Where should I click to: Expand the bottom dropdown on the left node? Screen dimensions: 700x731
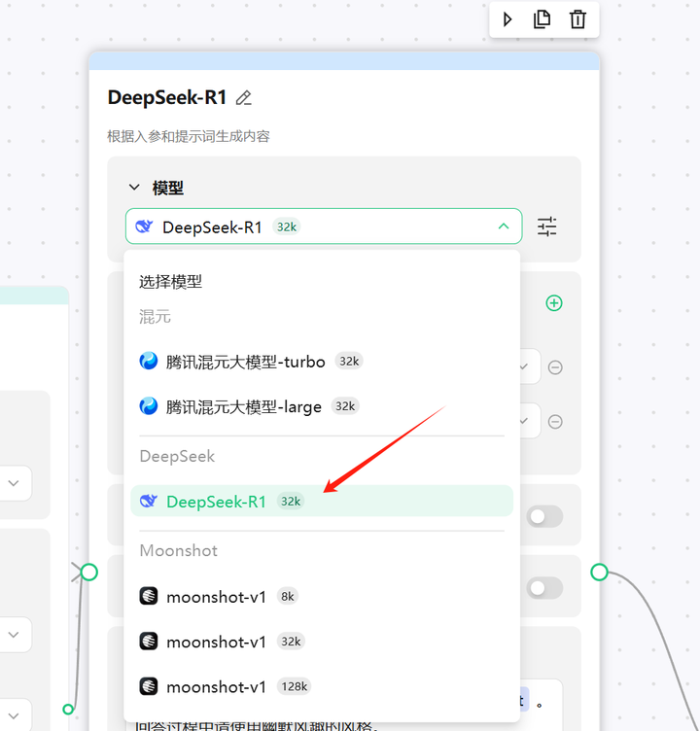click(x=14, y=715)
